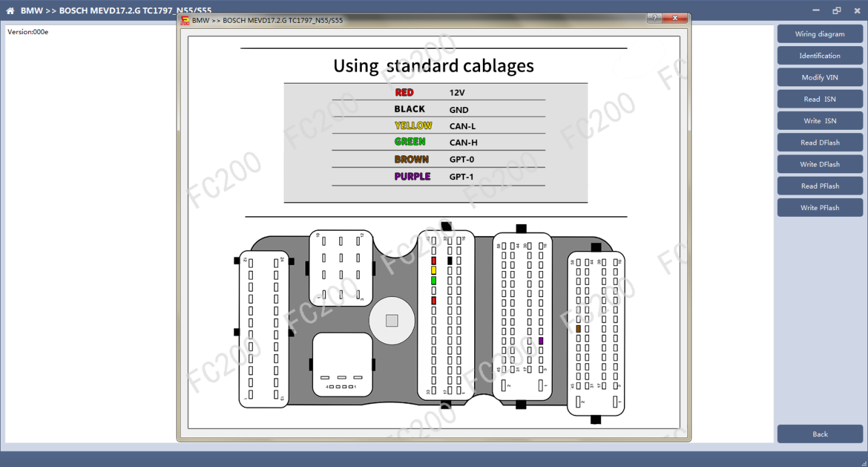
Task: Choose the Write PFlash operation
Action: pos(820,207)
